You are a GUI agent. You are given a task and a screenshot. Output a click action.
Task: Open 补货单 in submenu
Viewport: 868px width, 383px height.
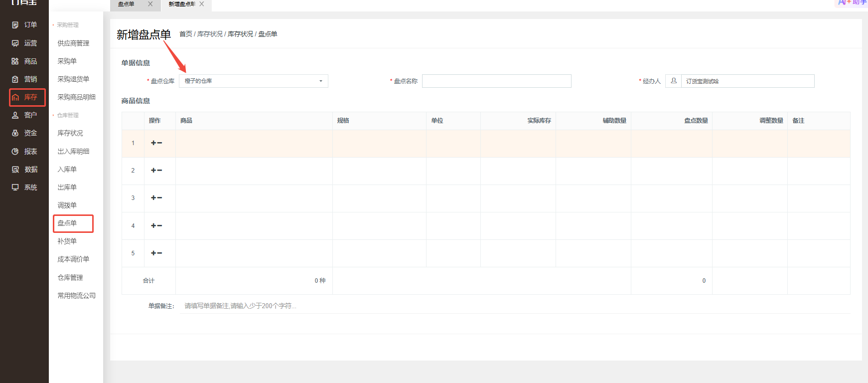pyautogui.click(x=67, y=241)
